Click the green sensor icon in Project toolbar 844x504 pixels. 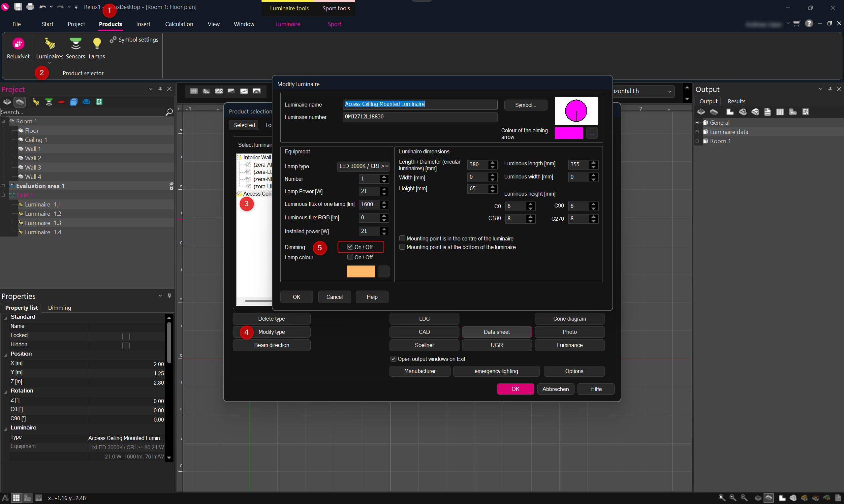(49, 102)
